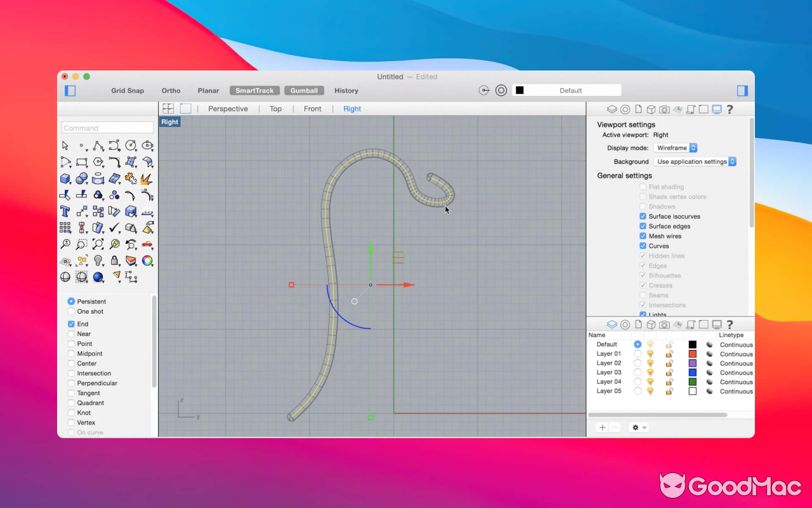812x508 pixels.
Task: Open the Display mode Wireframe dropdown
Action: 676,148
